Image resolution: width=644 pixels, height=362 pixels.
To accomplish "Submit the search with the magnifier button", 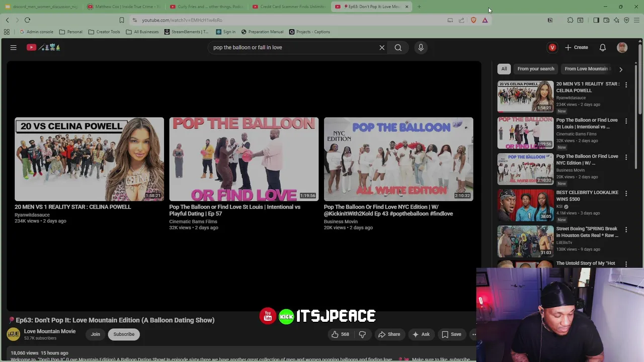I will pos(398,47).
